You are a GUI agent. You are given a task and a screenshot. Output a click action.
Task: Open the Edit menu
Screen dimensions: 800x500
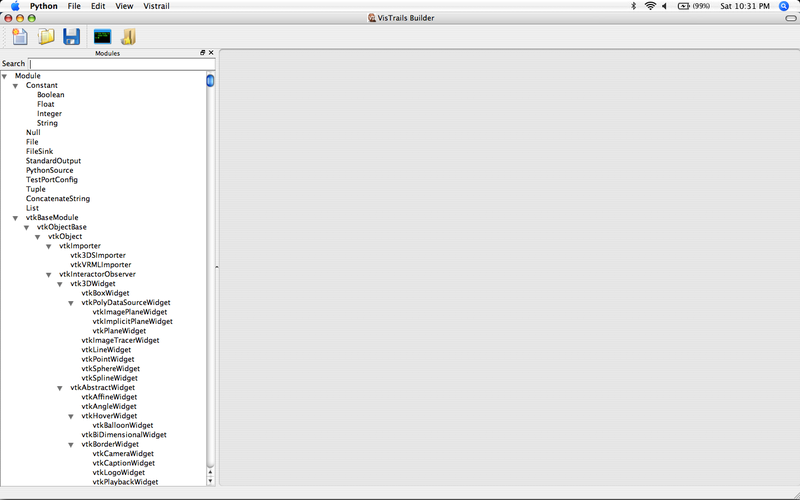point(98,6)
